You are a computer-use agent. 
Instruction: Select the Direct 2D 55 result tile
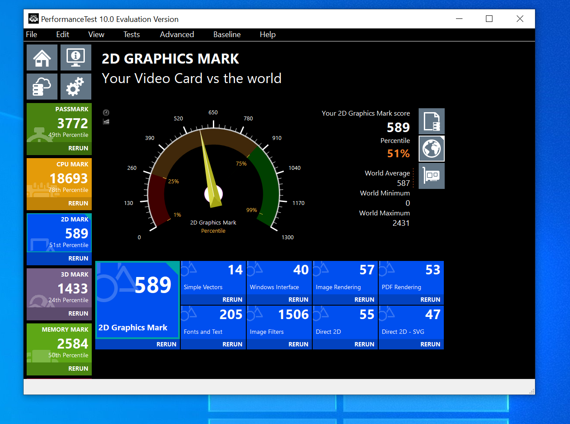[x=345, y=323]
